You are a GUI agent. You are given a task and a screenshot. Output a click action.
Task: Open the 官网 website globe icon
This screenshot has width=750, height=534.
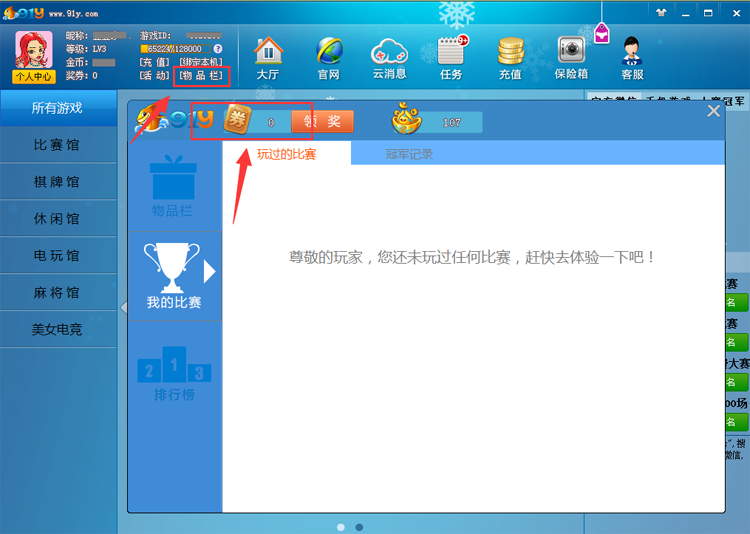click(x=329, y=58)
